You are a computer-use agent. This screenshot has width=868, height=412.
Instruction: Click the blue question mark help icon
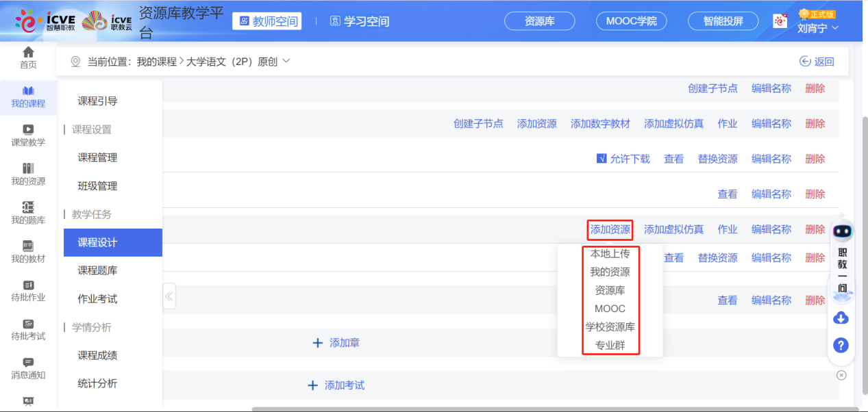[841, 345]
